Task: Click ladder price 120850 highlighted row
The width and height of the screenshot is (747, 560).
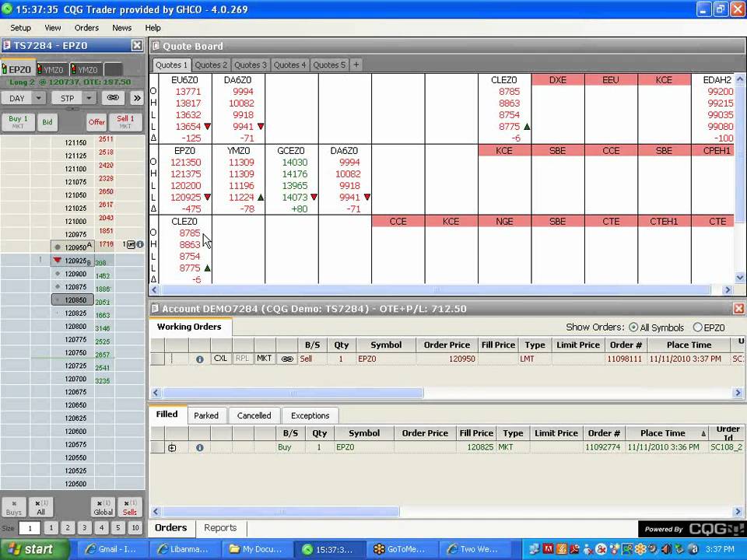Action: pos(73,300)
